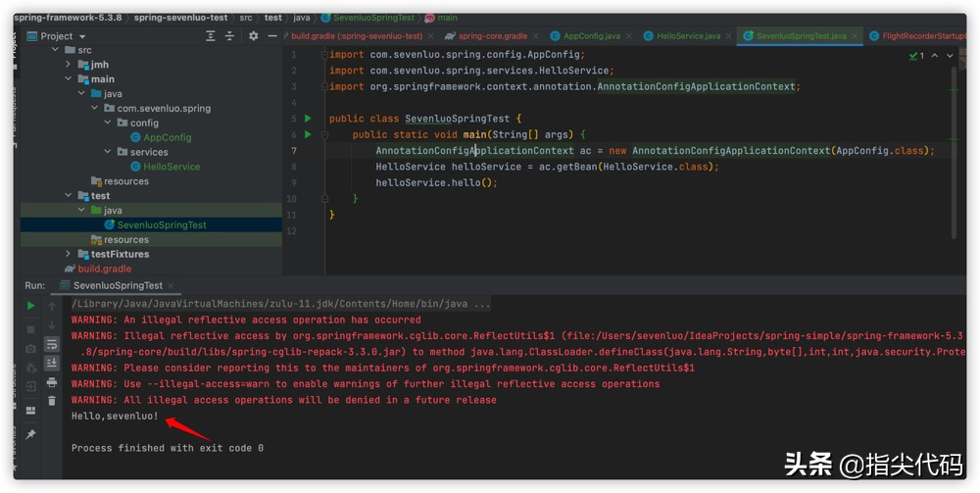
Task: Click the Restore Layout icon in Run panel
Action: (30, 411)
